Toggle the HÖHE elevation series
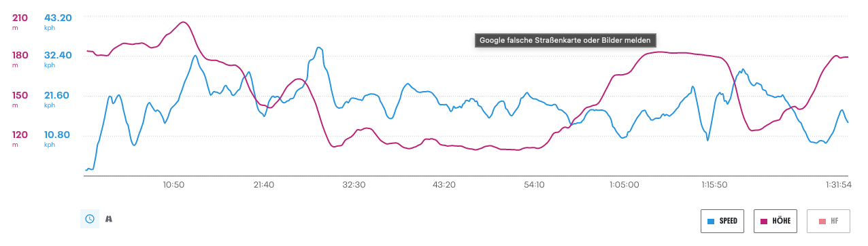This screenshot has width=868, height=246. [775, 221]
